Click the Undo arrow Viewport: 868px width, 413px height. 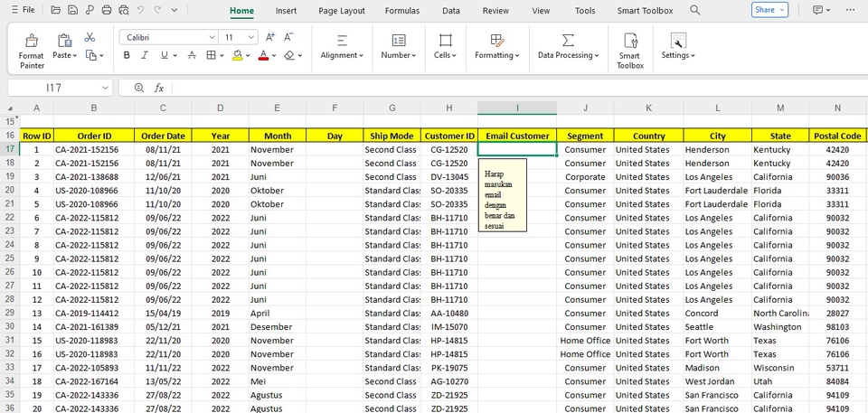[141, 10]
